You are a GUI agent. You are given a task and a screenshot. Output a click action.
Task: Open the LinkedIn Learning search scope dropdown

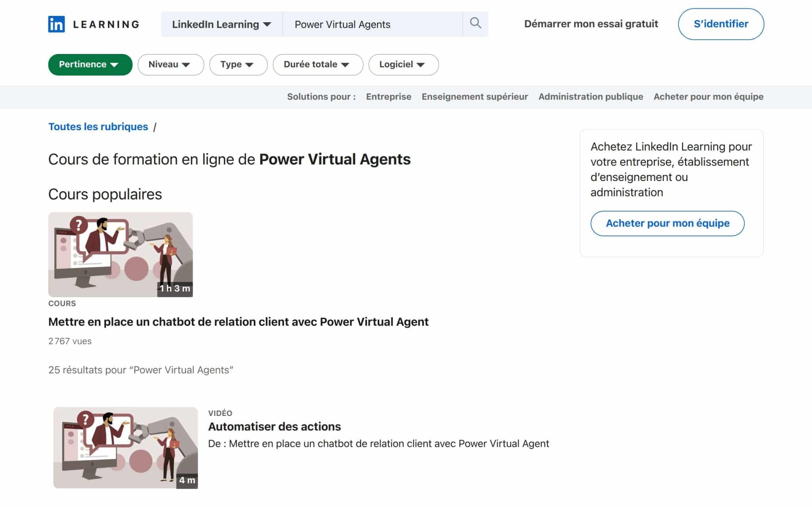click(222, 24)
